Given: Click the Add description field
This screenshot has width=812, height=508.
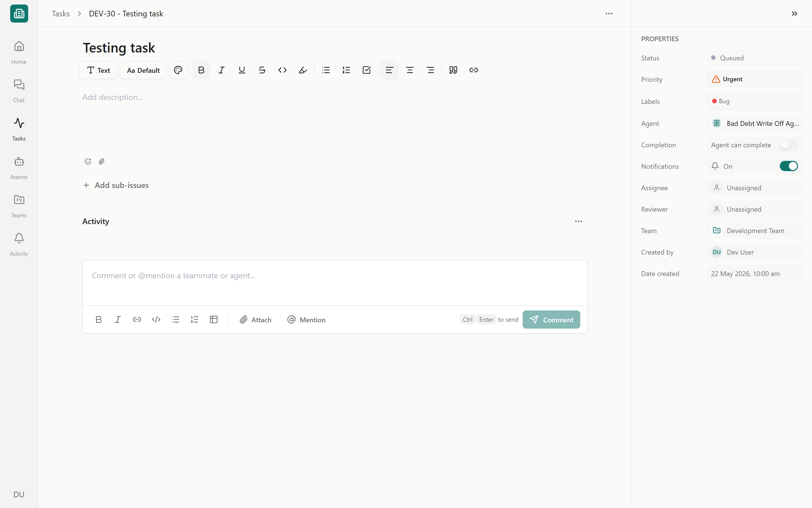Looking at the screenshot, I should 335,97.
